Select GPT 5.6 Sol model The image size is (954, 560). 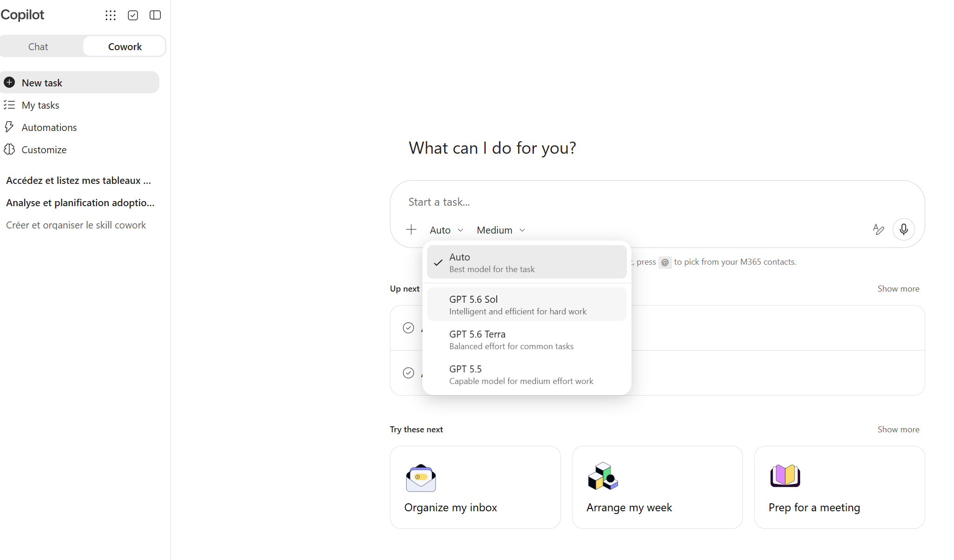pos(527,305)
